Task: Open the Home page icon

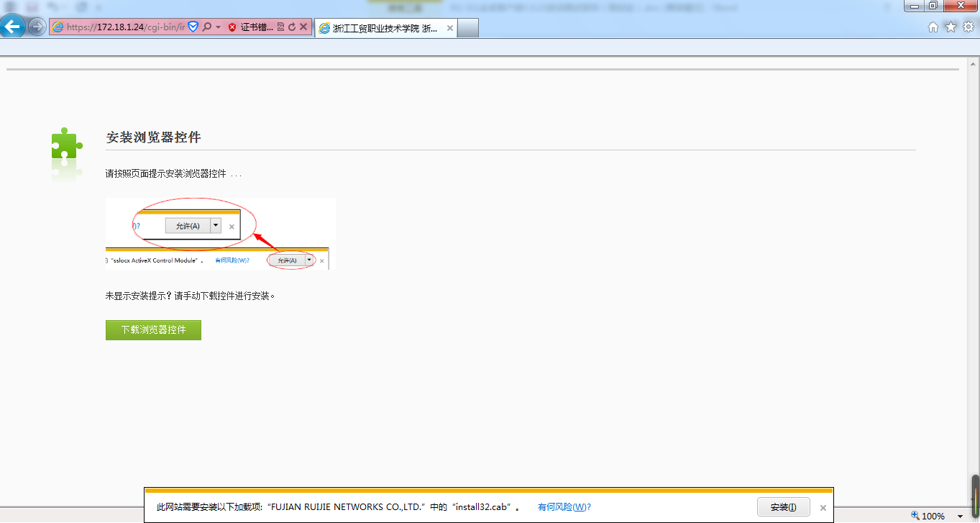Action: click(933, 27)
